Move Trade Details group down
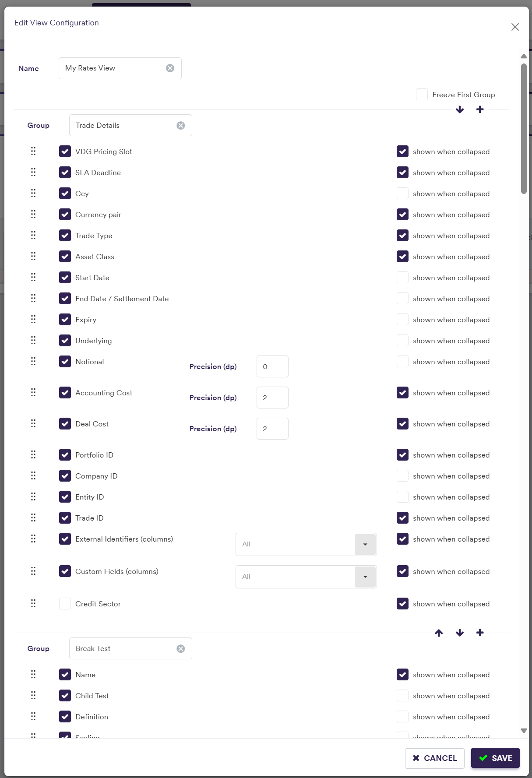The image size is (532, 778). tap(459, 109)
